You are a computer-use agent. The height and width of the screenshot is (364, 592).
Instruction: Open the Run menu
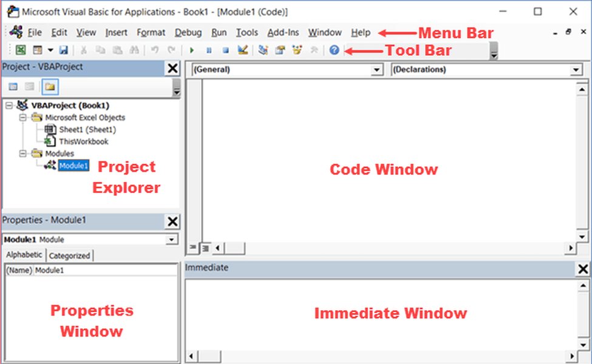click(x=219, y=32)
